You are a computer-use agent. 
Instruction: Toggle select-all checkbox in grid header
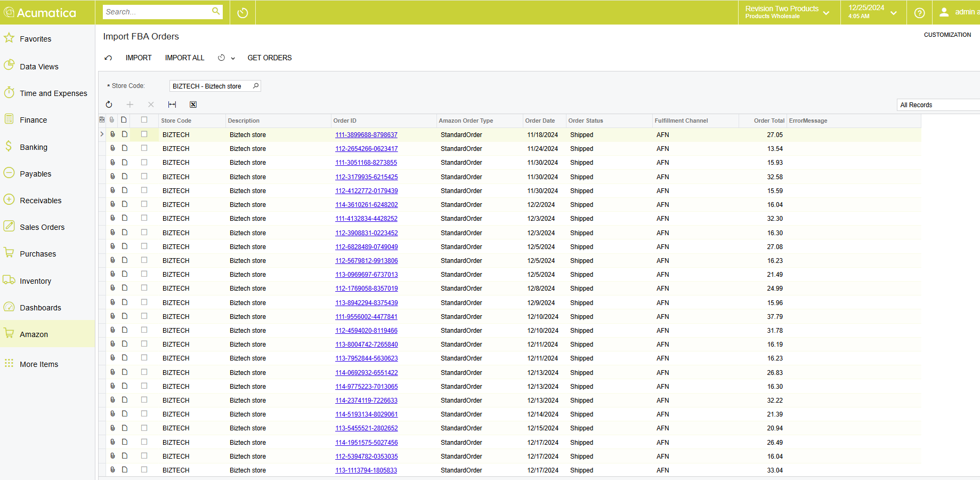point(144,120)
